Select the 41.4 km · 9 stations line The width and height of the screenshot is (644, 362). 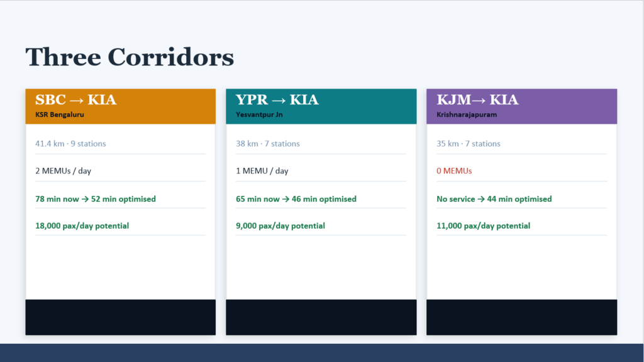click(70, 144)
